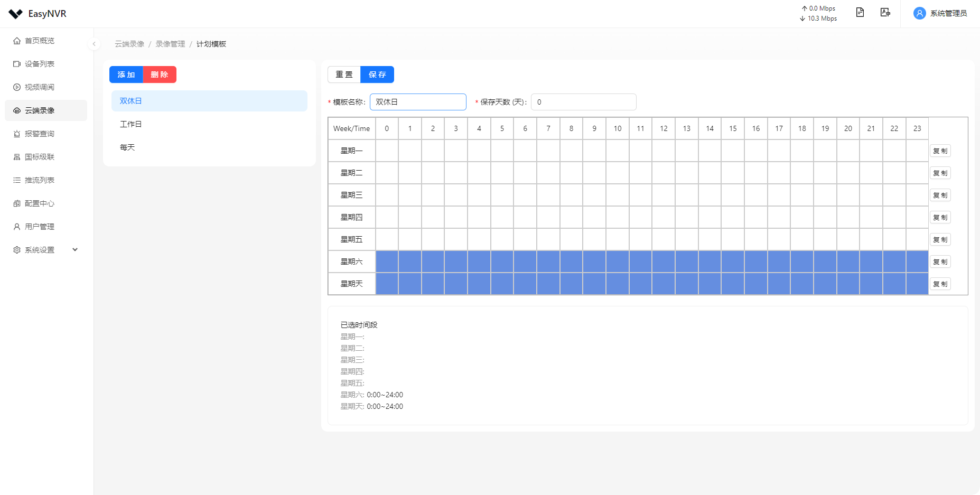Toggle 星期二 hour 8 cell
980x495 pixels.
(571, 173)
